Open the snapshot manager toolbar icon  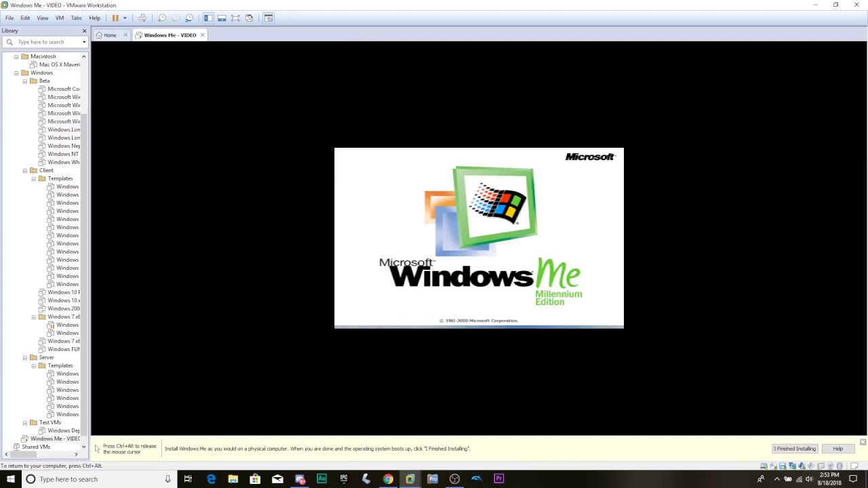pos(189,18)
